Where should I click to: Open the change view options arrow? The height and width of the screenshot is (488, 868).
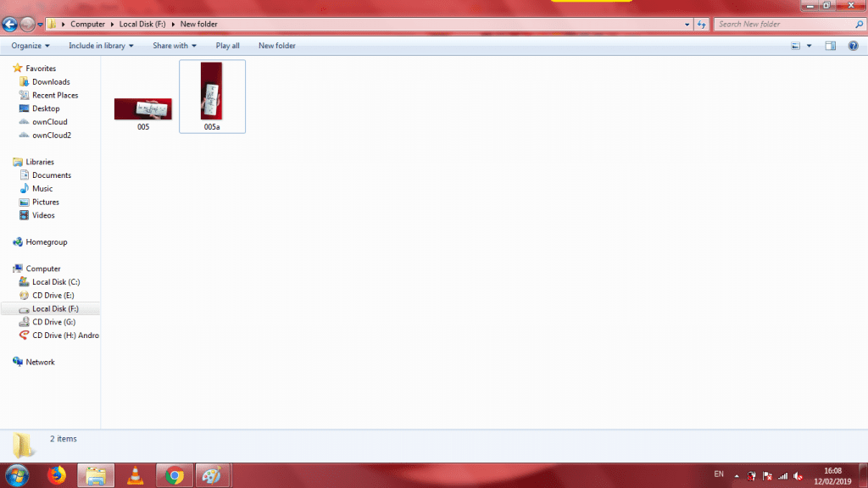tap(809, 46)
